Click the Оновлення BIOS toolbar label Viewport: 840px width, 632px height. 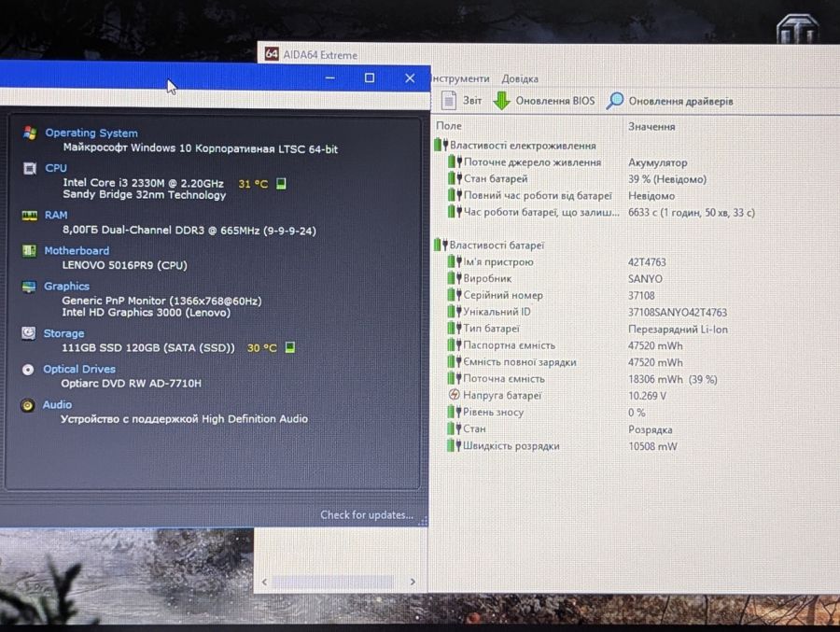click(555, 101)
